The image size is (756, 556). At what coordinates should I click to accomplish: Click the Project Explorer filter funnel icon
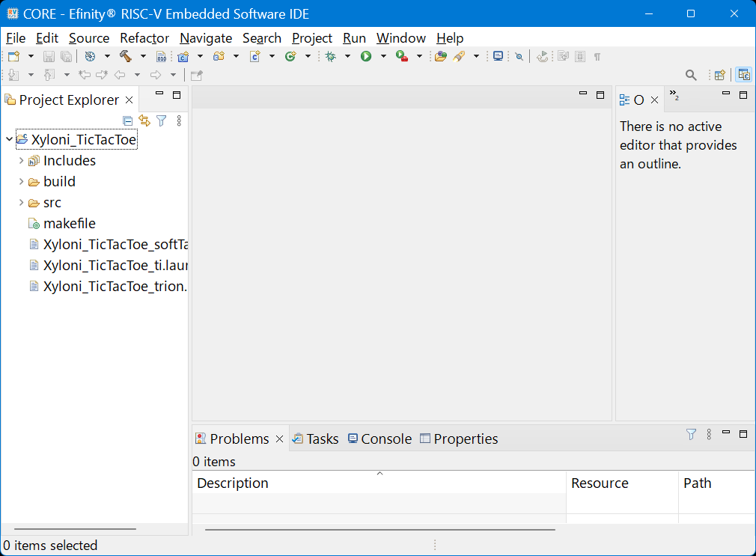(161, 120)
